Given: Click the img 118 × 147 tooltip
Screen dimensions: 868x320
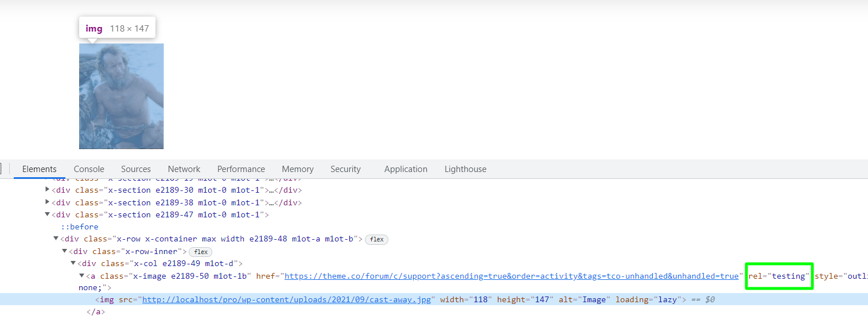Looking at the screenshot, I should [117, 28].
